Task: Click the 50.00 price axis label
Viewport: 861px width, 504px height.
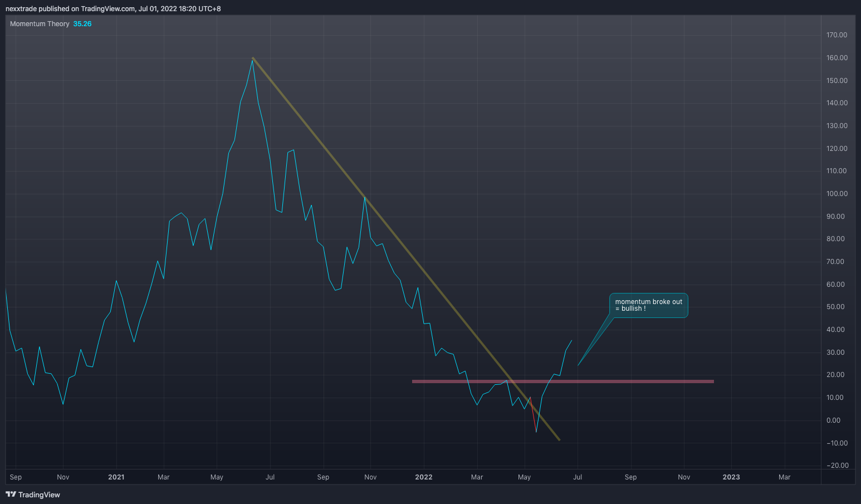Action: click(835, 307)
